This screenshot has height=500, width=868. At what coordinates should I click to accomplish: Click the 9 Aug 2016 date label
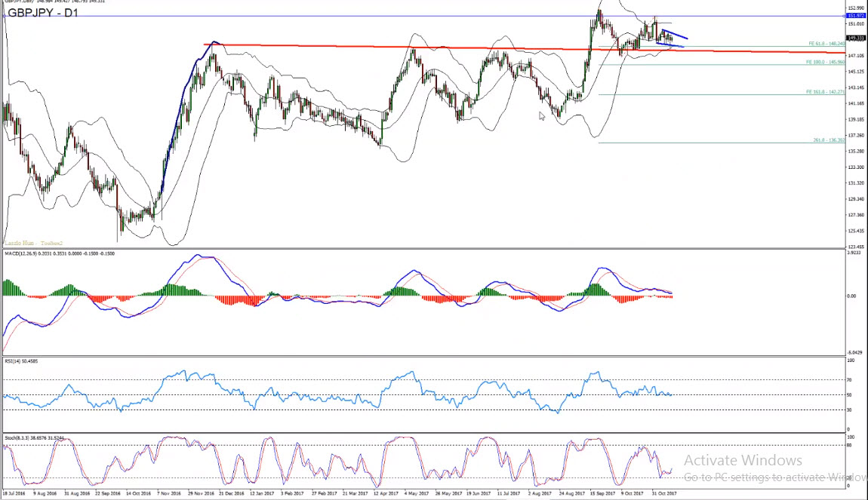pos(45,493)
